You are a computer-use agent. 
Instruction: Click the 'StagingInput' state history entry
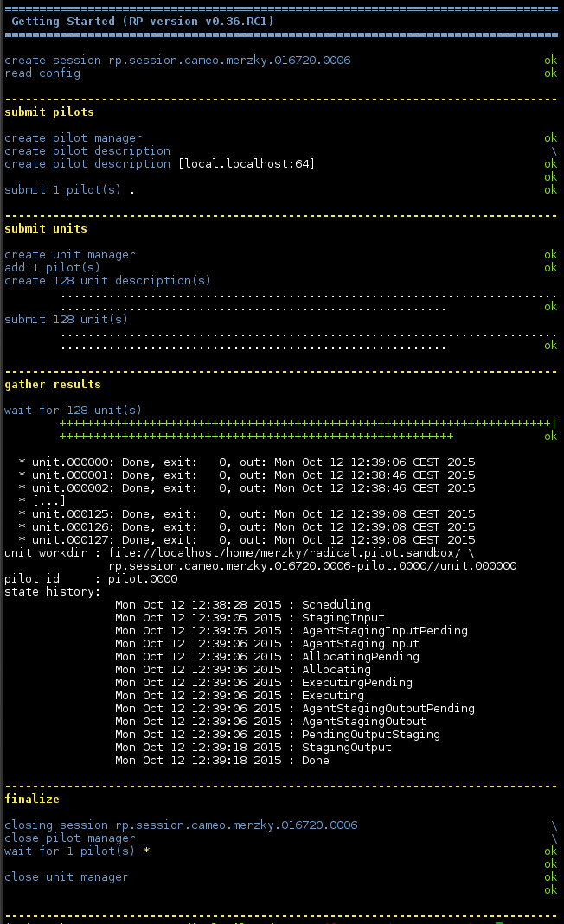(x=250, y=617)
